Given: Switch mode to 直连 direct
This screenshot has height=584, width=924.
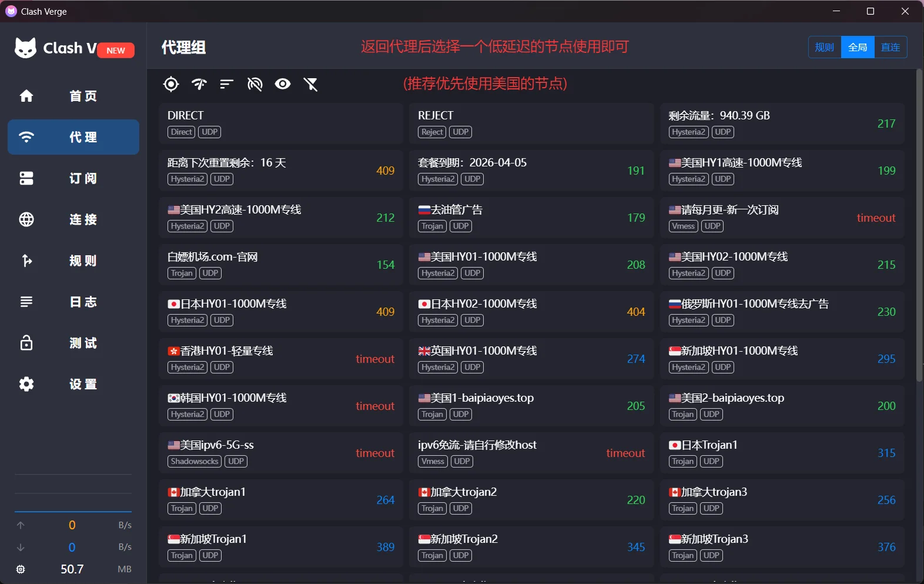Looking at the screenshot, I should point(890,47).
